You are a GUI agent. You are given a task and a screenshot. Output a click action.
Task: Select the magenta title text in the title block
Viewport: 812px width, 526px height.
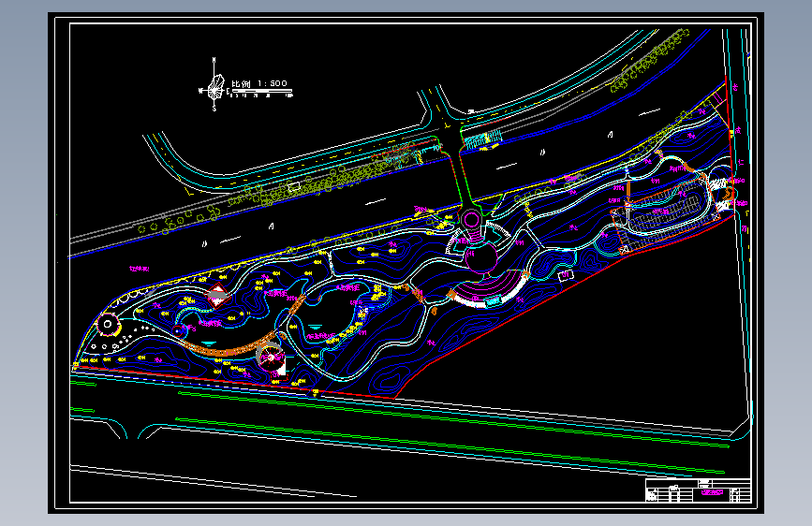(711, 492)
